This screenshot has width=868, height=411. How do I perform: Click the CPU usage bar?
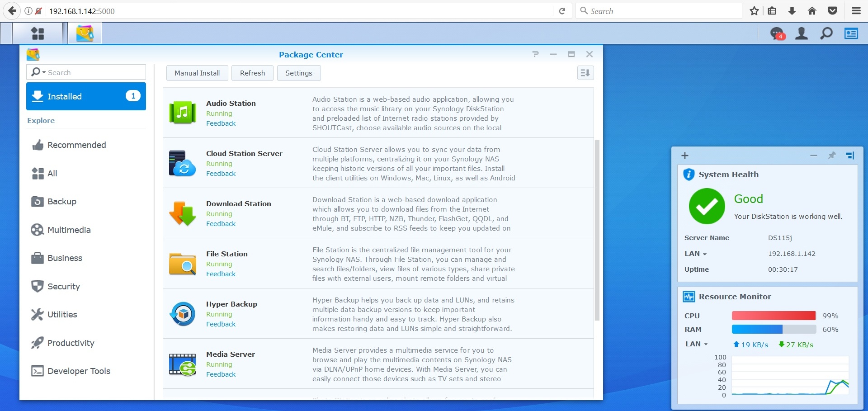pyautogui.click(x=774, y=316)
